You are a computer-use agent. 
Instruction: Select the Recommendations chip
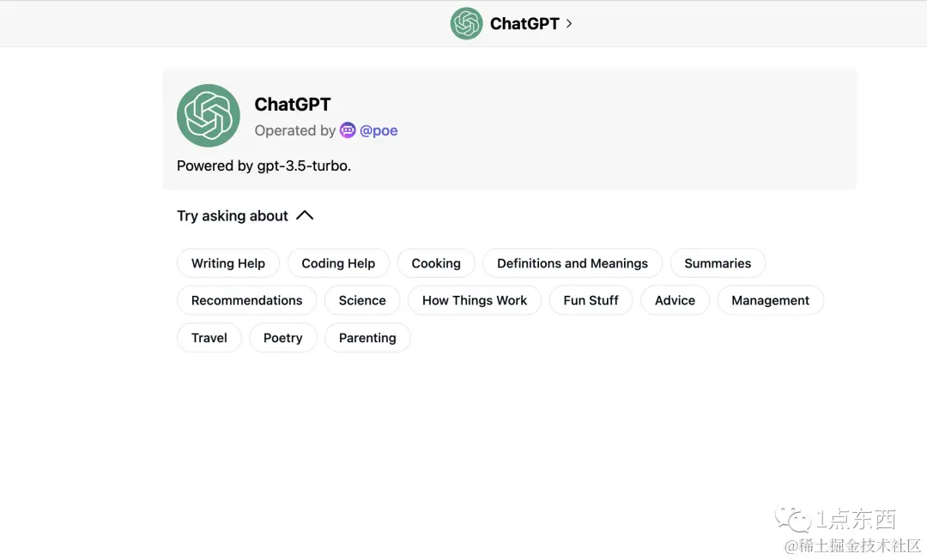[x=246, y=300]
